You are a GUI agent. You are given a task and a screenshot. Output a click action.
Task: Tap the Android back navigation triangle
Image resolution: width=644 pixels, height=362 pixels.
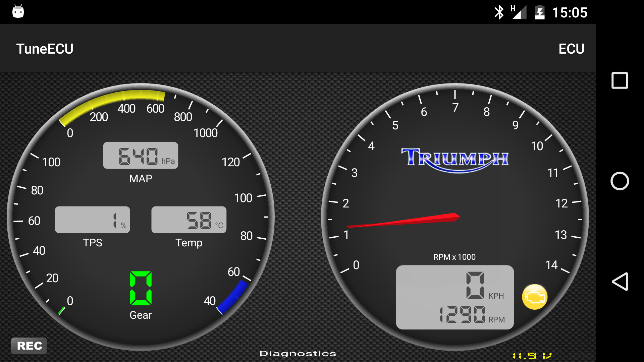point(620,282)
